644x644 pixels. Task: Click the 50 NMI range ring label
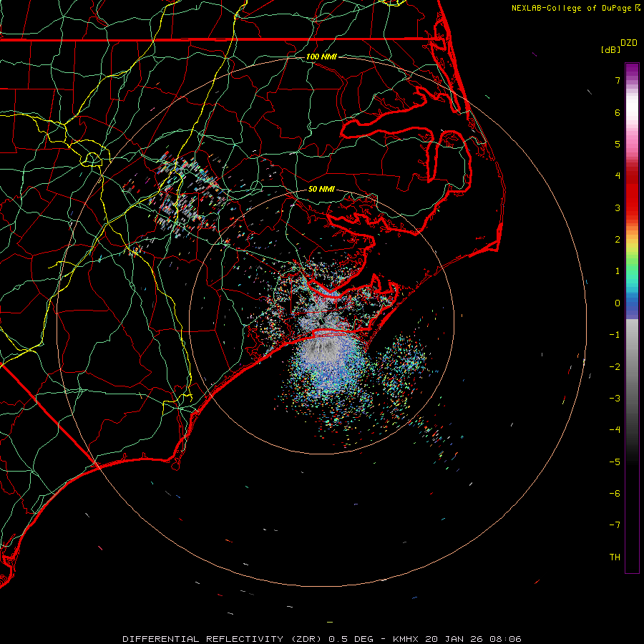(321, 189)
